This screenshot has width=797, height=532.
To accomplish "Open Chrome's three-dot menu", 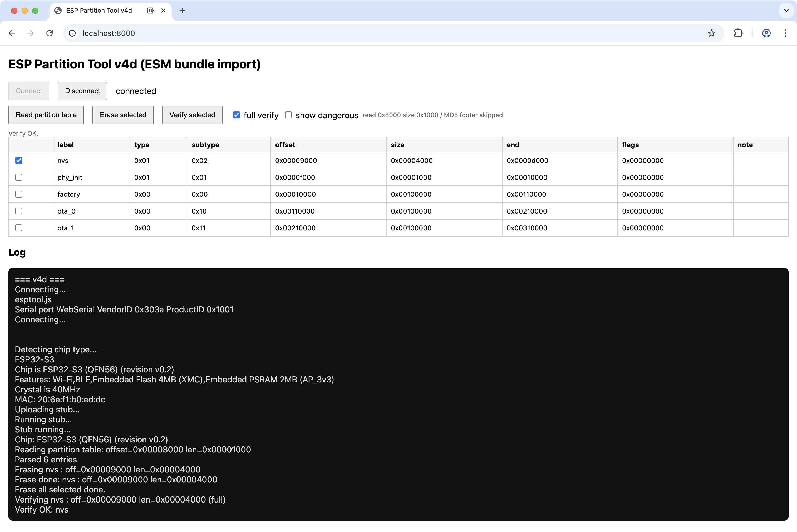I will (x=785, y=33).
